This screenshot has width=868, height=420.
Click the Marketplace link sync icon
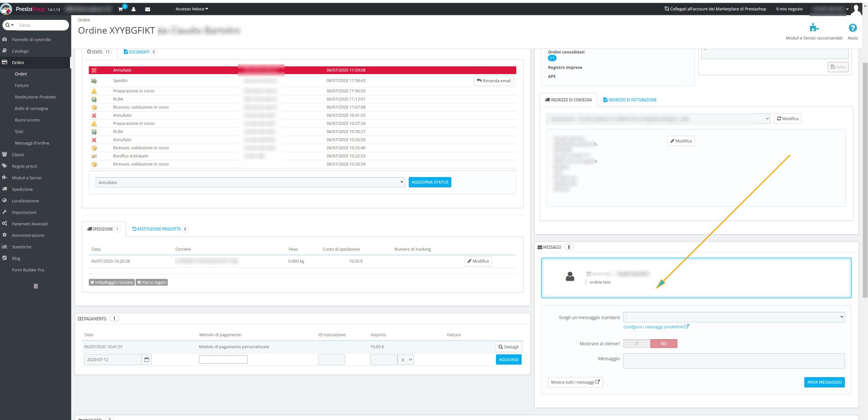(x=667, y=9)
